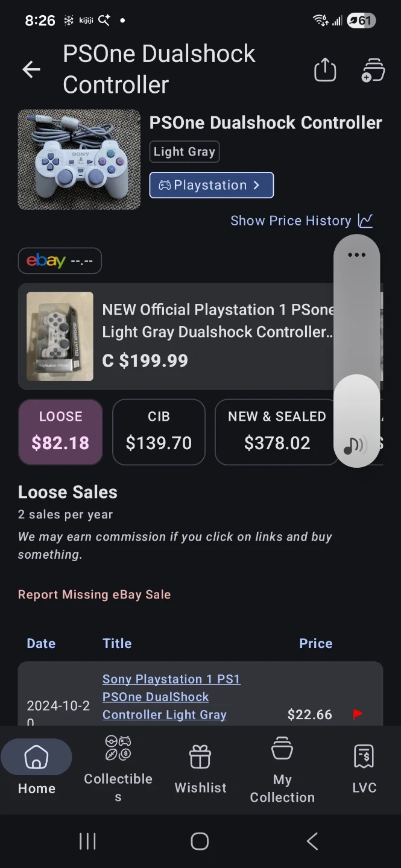401x868 pixels.
Task: Tap the eBay price badge
Action: (60, 261)
